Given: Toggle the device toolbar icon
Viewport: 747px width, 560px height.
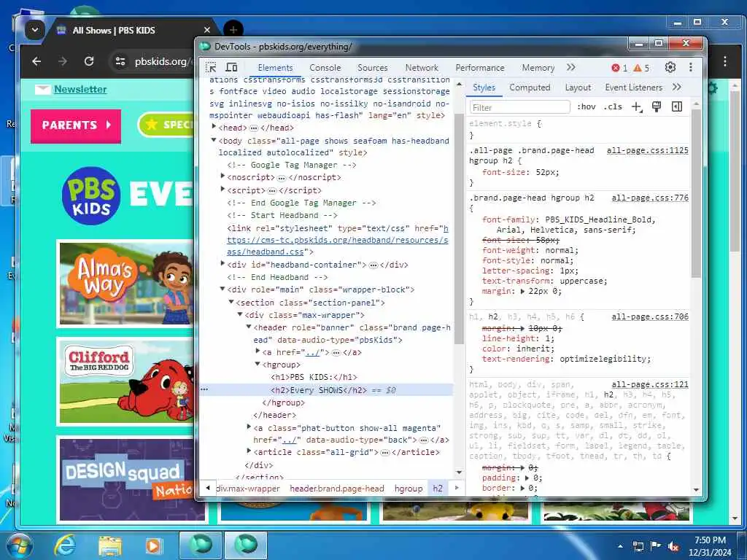Looking at the screenshot, I should pyautogui.click(x=231, y=67).
